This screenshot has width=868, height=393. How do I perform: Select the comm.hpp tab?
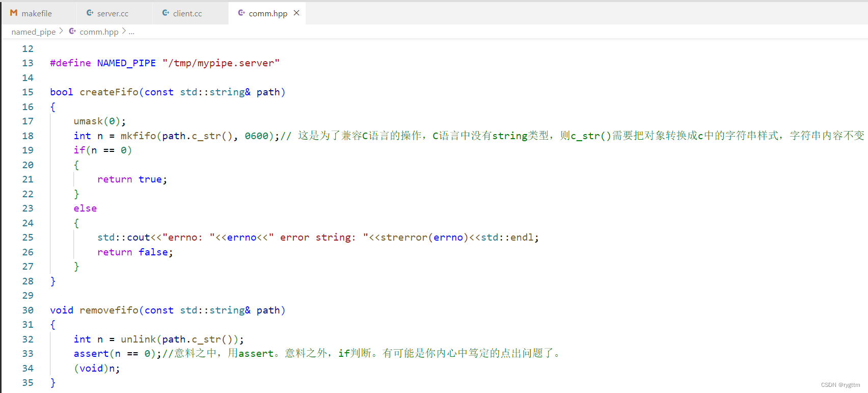[x=268, y=13]
